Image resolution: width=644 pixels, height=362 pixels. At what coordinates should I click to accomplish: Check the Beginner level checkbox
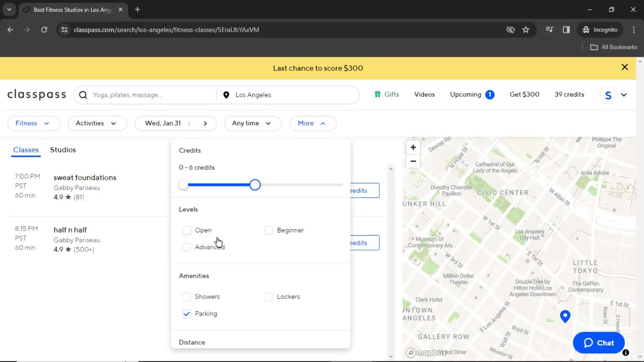click(269, 230)
